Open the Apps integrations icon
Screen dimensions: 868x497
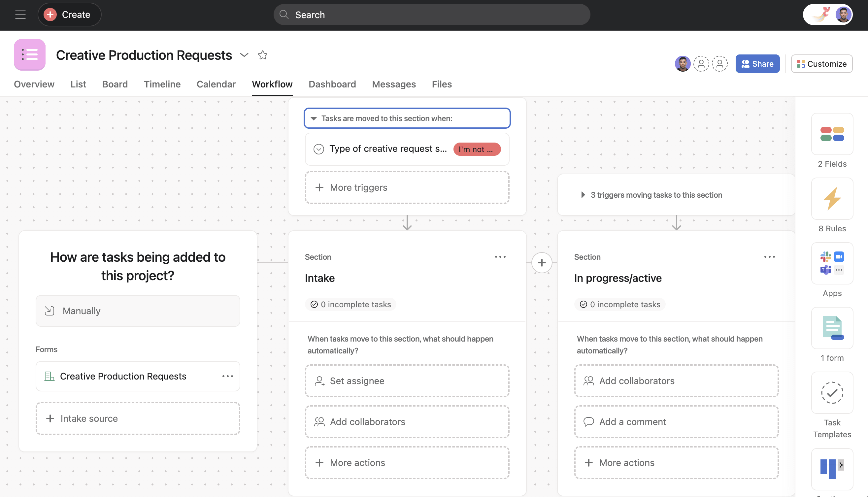click(x=832, y=263)
